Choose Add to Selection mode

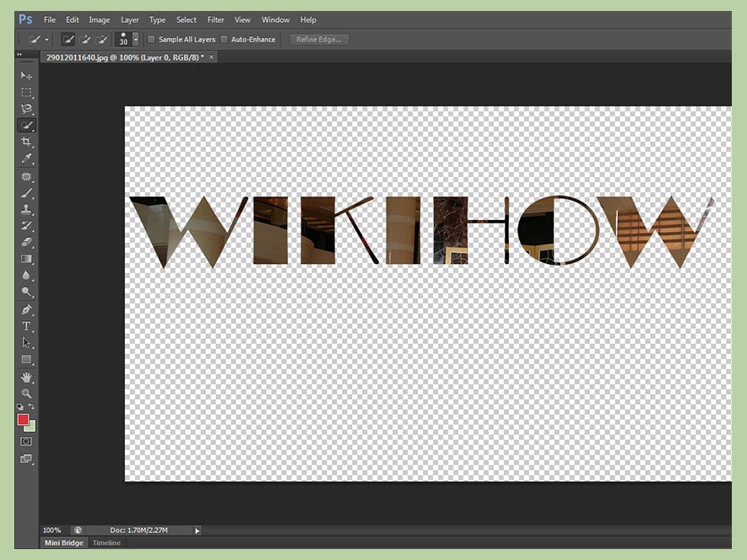pos(84,40)
